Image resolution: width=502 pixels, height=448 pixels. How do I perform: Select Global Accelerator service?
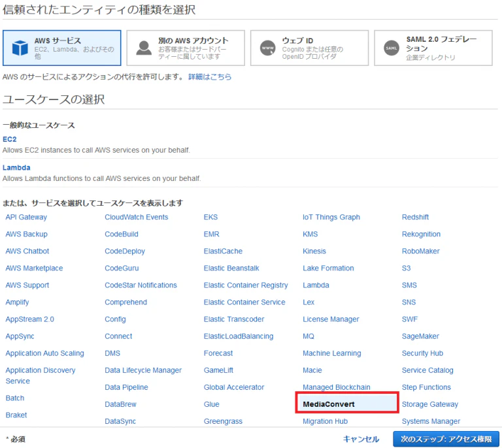point(234,387)
